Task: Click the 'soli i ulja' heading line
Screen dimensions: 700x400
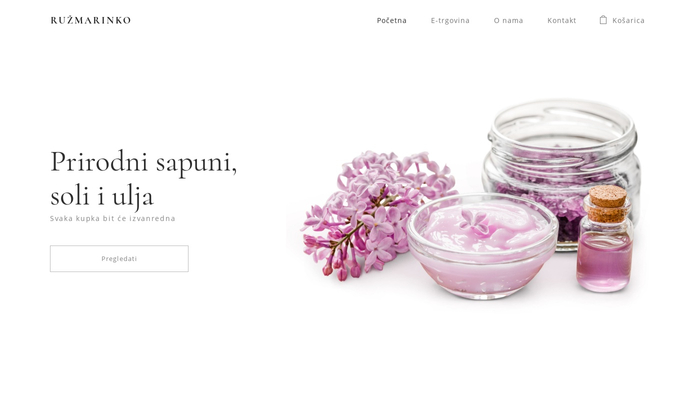Action: pos(102,196)
